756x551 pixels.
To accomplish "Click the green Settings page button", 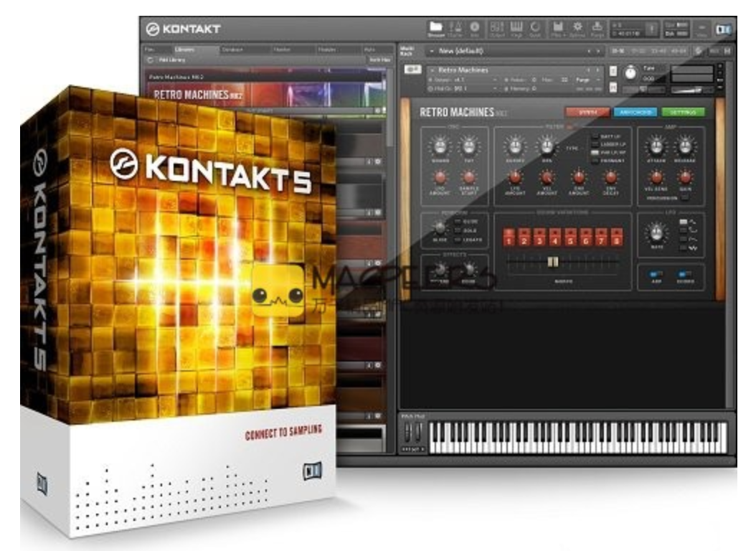I will pyautogui.click(x=683, y=113).
